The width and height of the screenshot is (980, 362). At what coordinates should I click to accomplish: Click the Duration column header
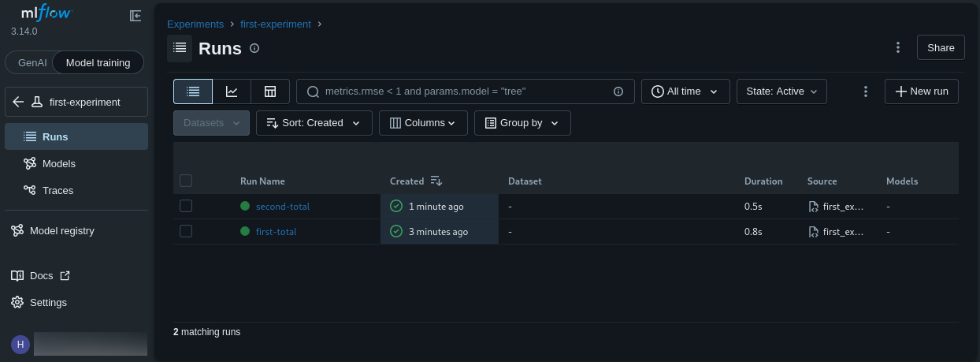763,181
